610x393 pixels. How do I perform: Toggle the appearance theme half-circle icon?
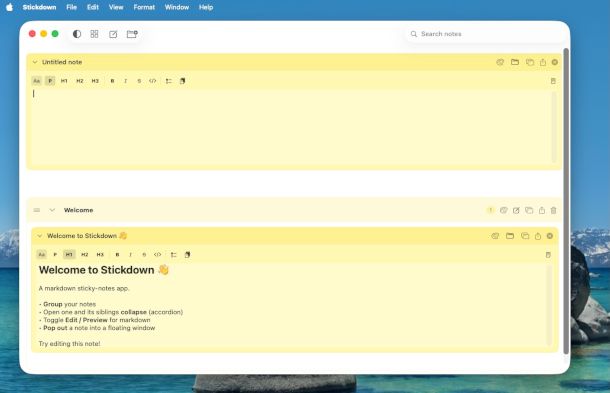tap(77, 34)
